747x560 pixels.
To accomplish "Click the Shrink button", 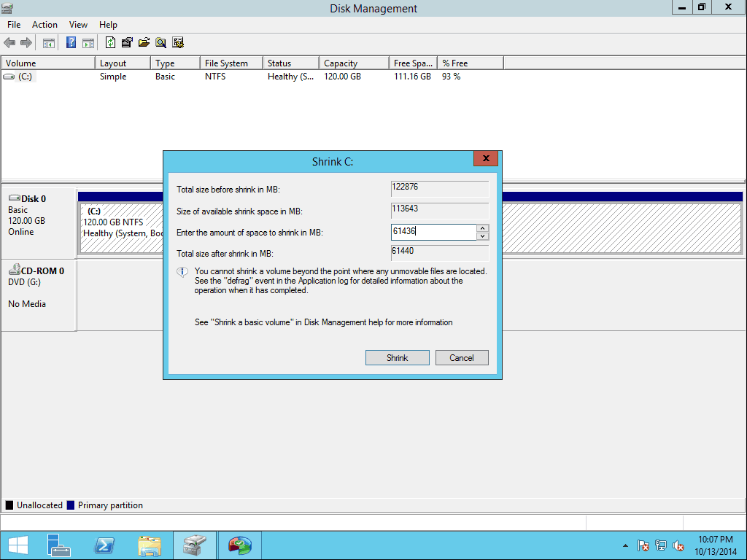I will point(398,357).
